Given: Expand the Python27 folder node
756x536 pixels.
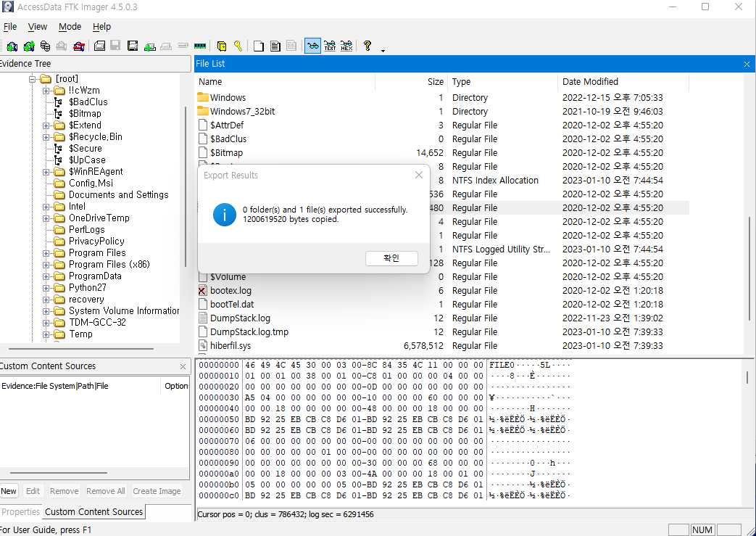Looking at the screenshot, I should click(x=46, y=288).
